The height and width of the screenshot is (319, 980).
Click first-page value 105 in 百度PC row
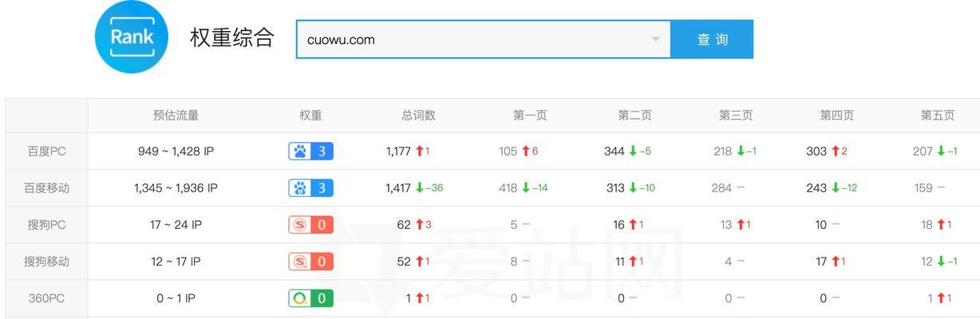pos(508,152)
